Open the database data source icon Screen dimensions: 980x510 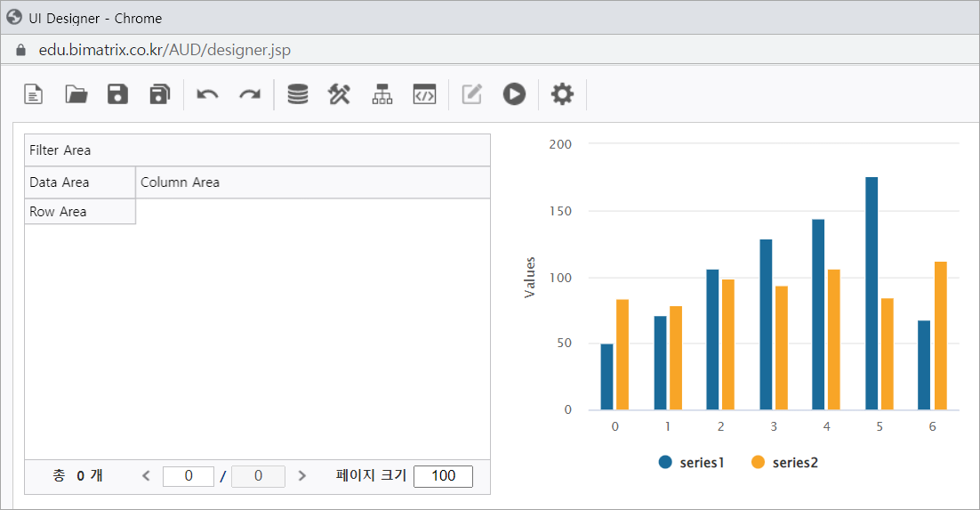tap(298, 93)
